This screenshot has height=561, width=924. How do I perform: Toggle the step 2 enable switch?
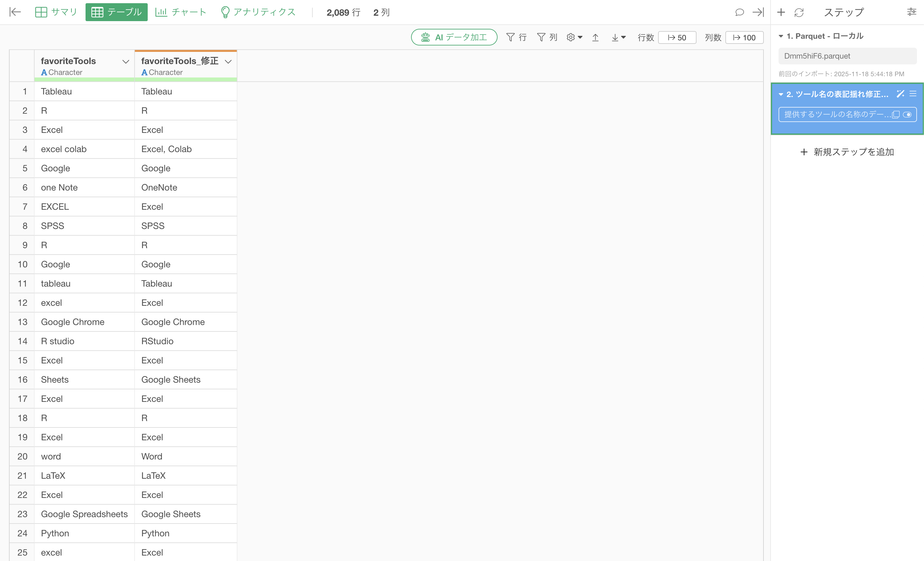coord(907,114)
